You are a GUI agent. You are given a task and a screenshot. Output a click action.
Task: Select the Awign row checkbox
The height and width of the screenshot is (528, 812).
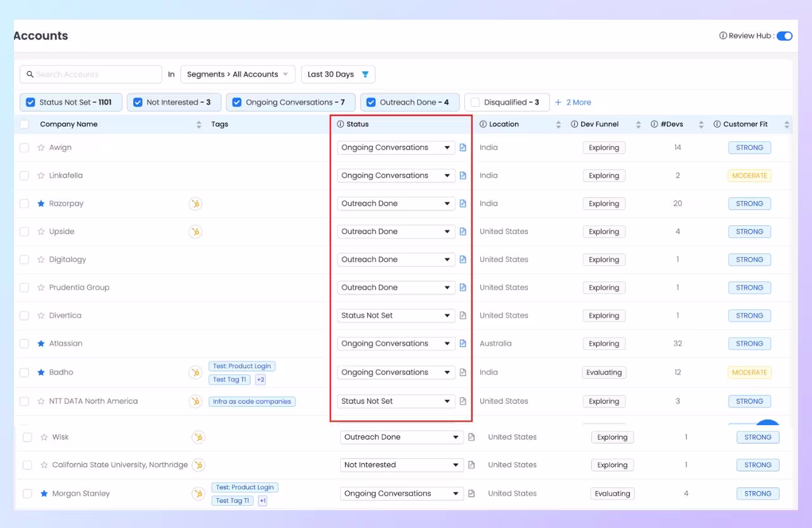click(24, 148)
